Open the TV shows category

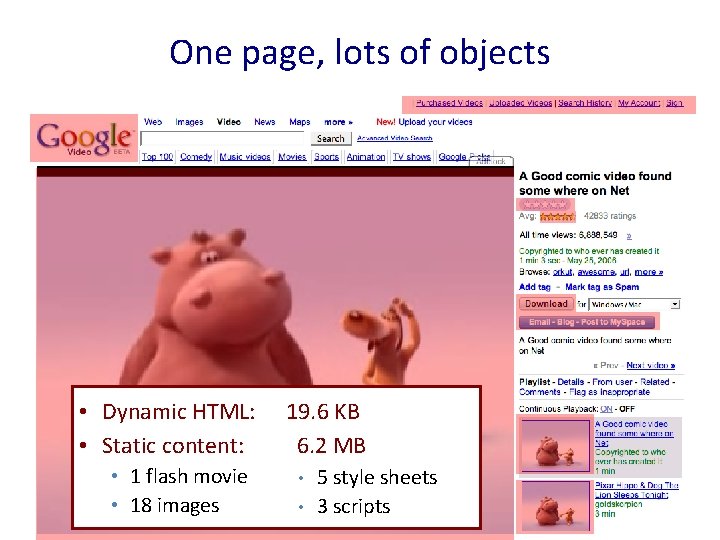(x=412, y=157)
